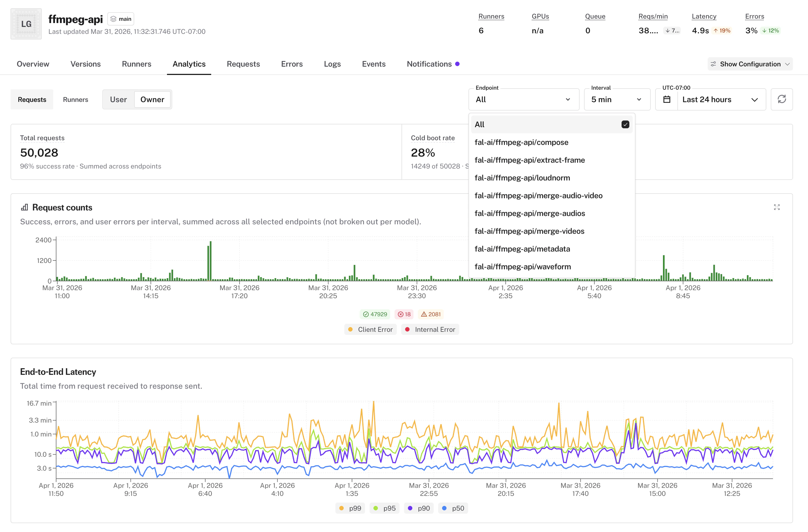Expand the Request counts chart to fullscreen
Screen dimensions: 808x532
click(777, 207)
